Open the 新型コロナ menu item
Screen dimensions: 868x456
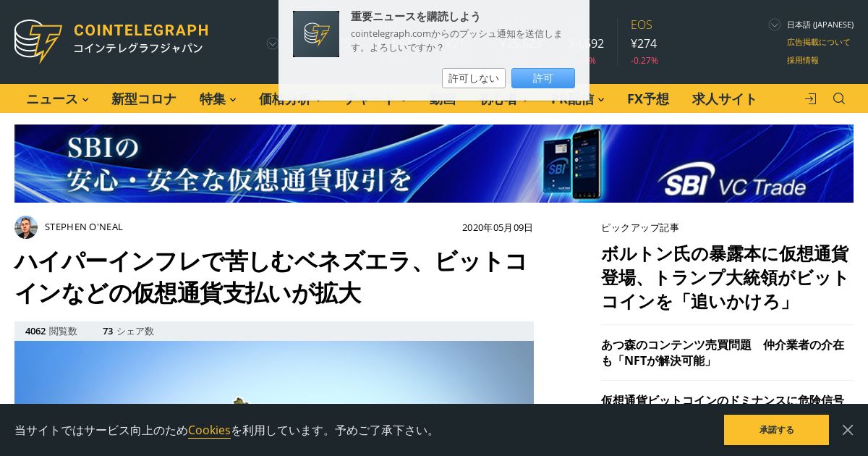coord(144,98)
